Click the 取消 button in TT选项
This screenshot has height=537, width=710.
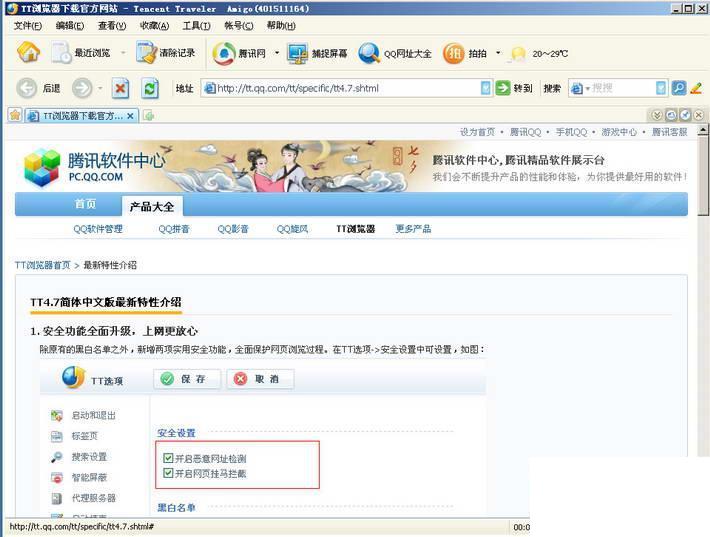(260, 379)
